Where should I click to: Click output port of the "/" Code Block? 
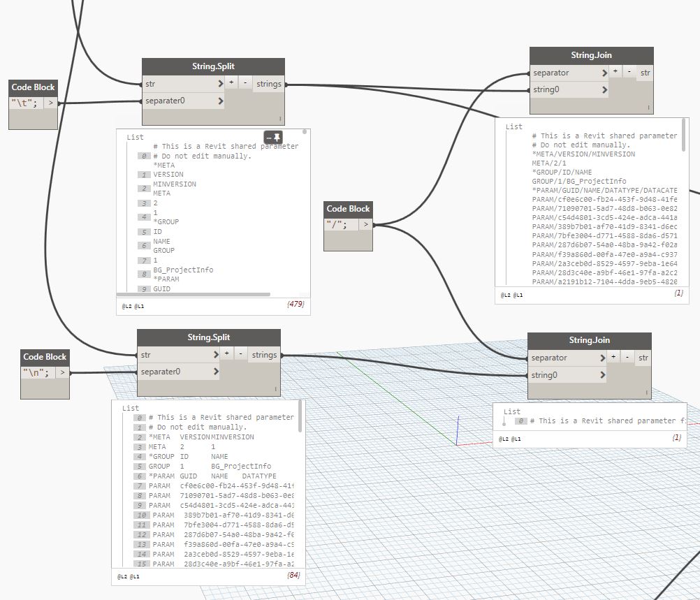[x=365, y=225]
